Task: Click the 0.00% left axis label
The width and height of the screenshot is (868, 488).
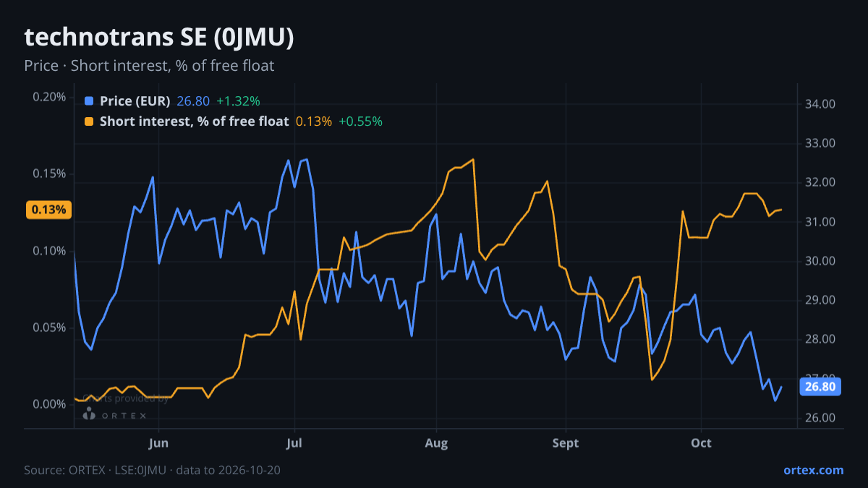Action: coord(49,404)
